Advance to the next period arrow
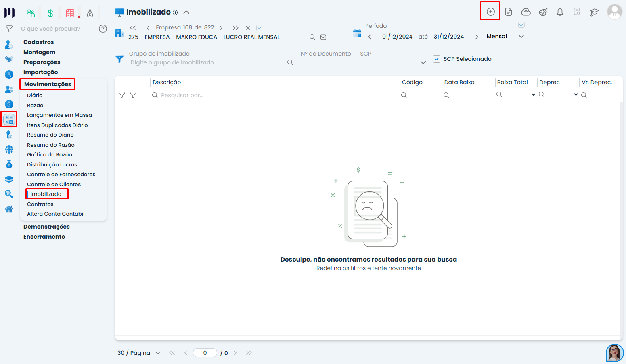Screen dimensions: 626x364 pyautogui.click(x=477, y=37)
